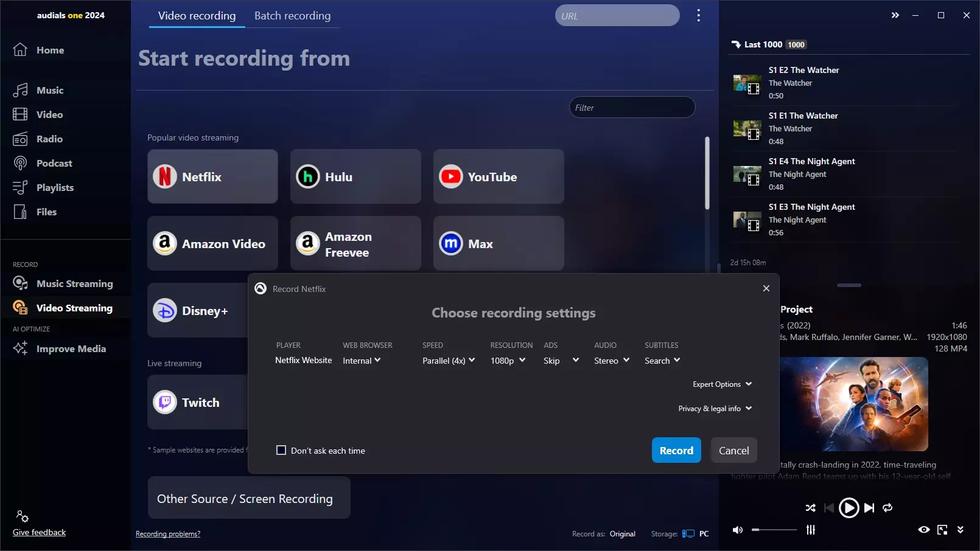The image size is (980, 551).
Task: Click the URL input field
Action: (x=617, y=16)
